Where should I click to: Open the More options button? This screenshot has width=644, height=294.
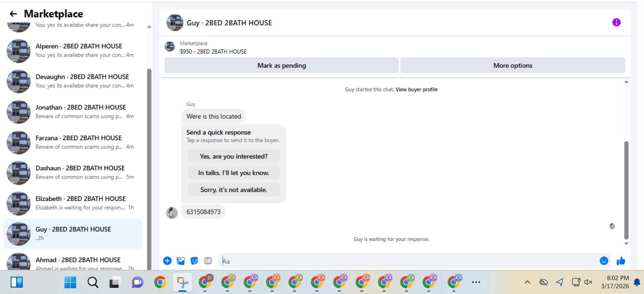[x=513, y=65]
